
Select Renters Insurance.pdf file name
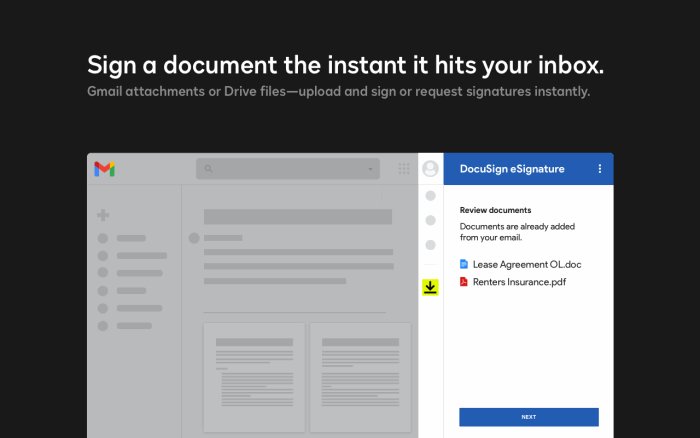[519, 282]
